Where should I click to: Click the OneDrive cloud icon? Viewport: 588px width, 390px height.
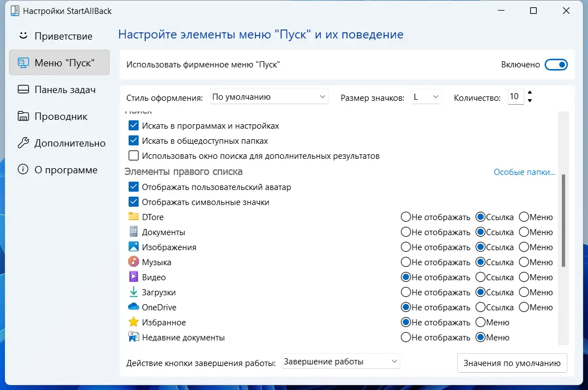click(133, 306)
